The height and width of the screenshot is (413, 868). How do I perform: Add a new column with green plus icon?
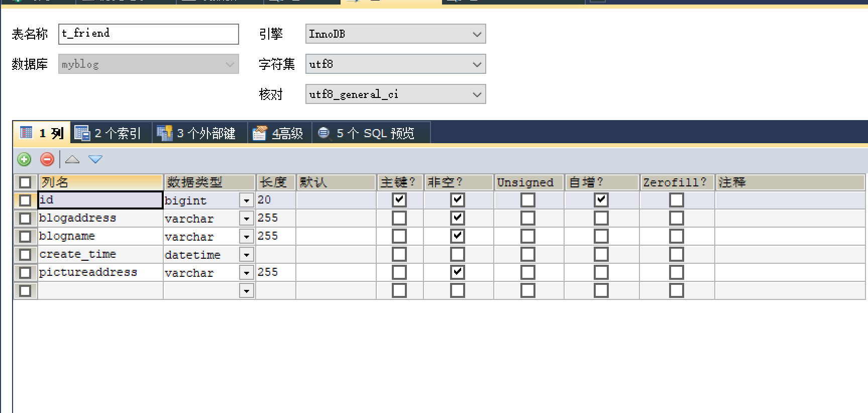click(x=24, y=159)
